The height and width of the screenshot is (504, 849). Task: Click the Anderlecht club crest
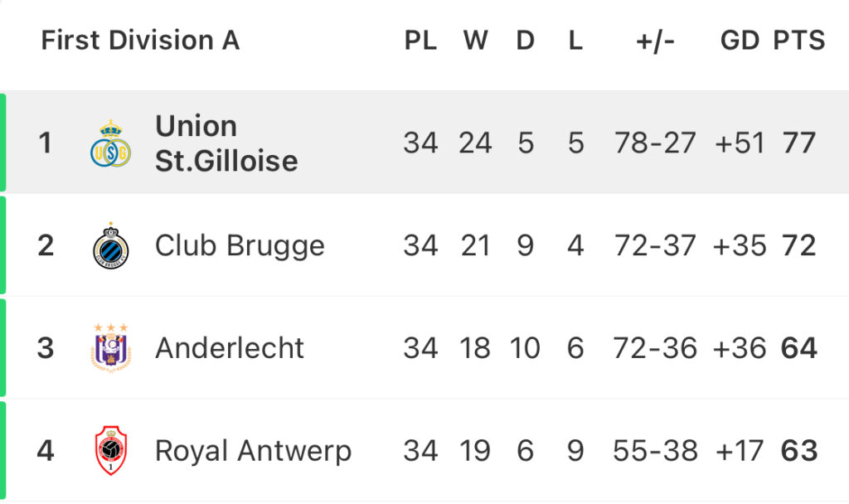(x=111, y=348)
